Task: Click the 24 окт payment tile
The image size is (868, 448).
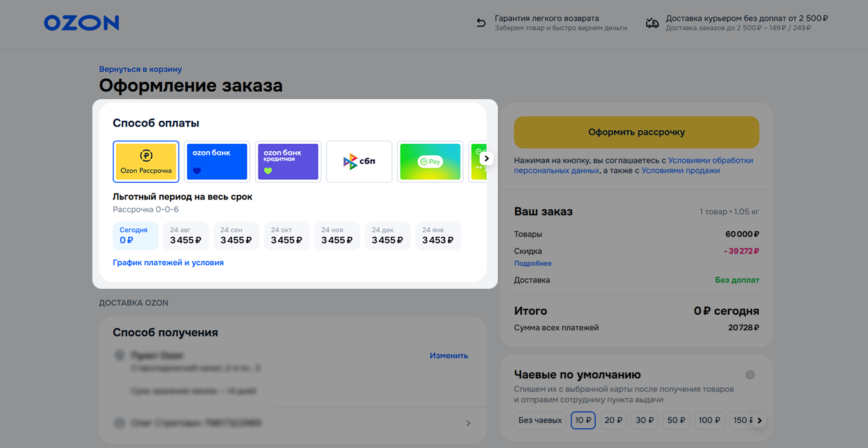Action: click(287, 235)
